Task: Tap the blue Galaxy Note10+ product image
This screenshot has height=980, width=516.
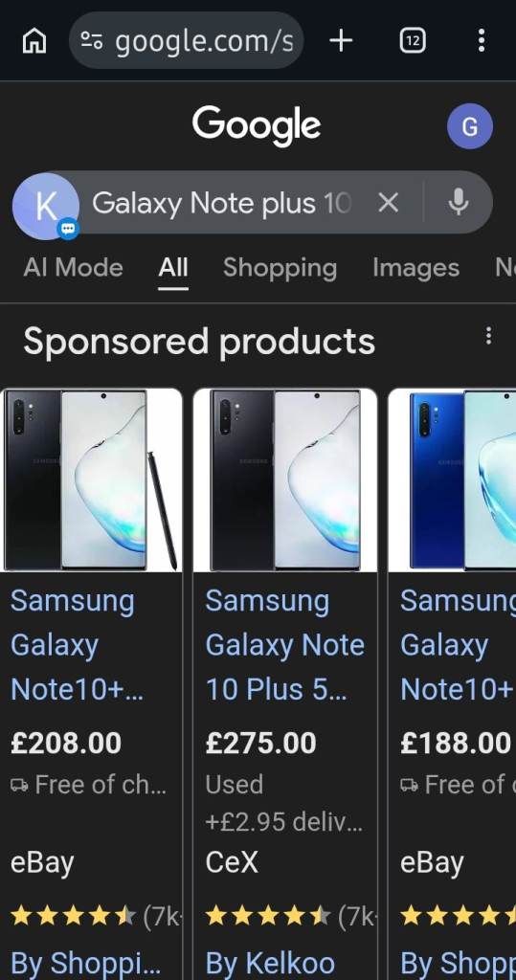Action: pyautogui.click(x=452, y=480)
